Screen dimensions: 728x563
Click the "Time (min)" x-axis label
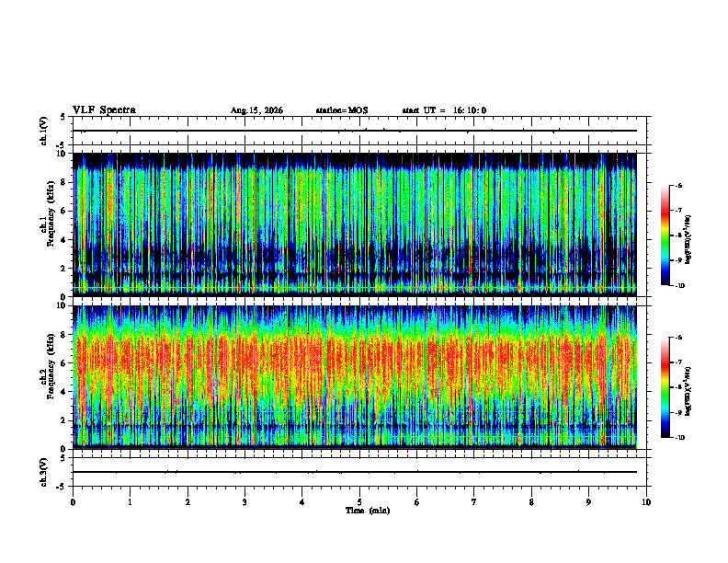click(x=368, y=511)
